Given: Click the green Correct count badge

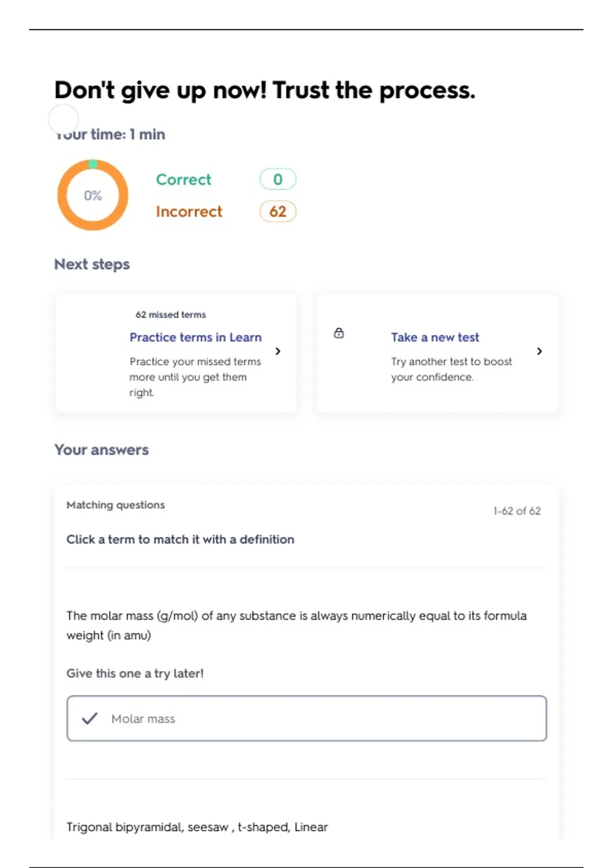Looking at the screenshot, I should point(277,179).
